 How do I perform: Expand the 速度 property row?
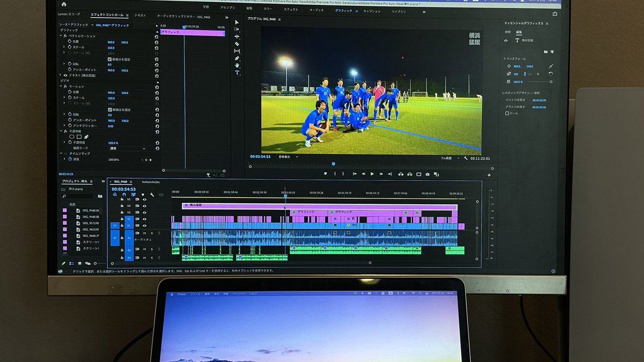(65, 159)
